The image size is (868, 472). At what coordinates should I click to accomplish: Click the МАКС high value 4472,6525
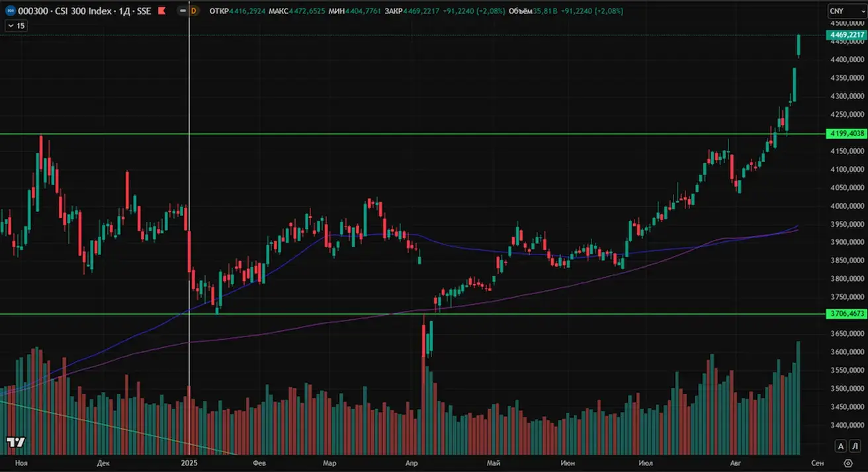(x=307, y=11)
